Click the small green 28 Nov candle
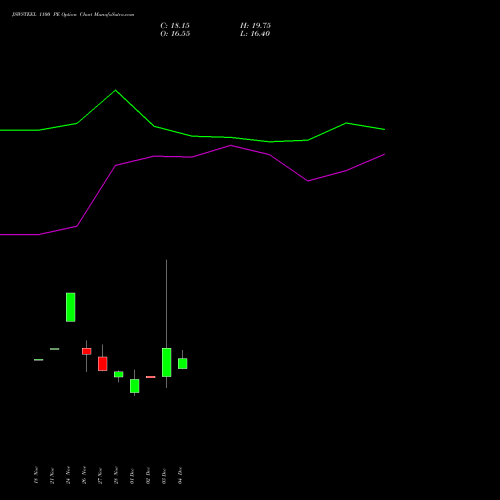This screenshot has height=500, width=500. [x=119, y=374]
